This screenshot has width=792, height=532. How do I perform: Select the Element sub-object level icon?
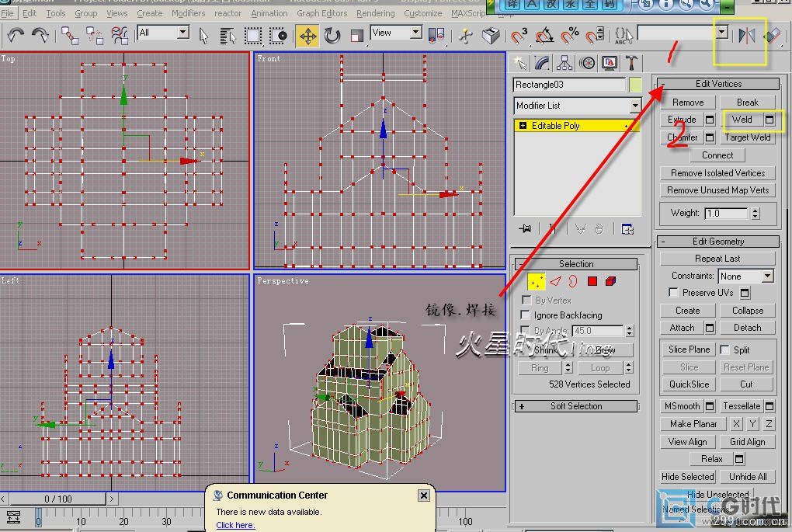(610, 281)
